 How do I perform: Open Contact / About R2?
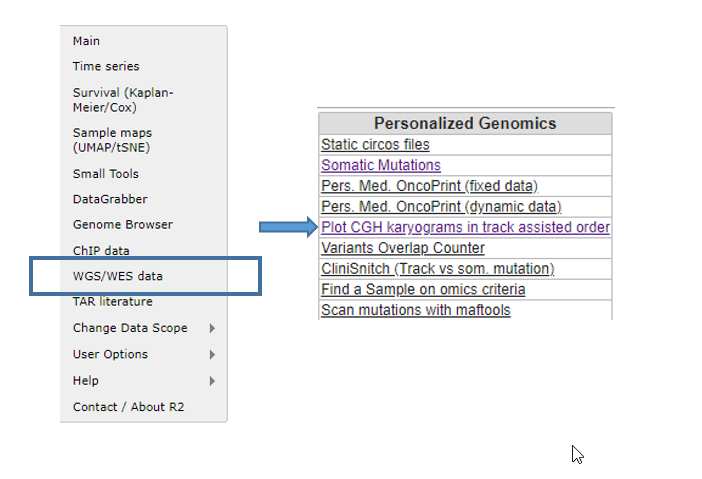tap(128, 407)
